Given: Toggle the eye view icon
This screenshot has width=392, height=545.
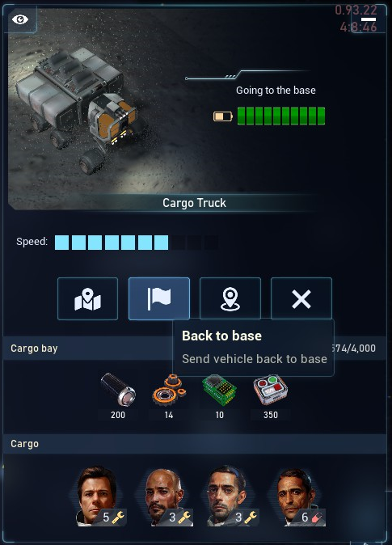Looking at the screenshot, I should coord(20,19).
